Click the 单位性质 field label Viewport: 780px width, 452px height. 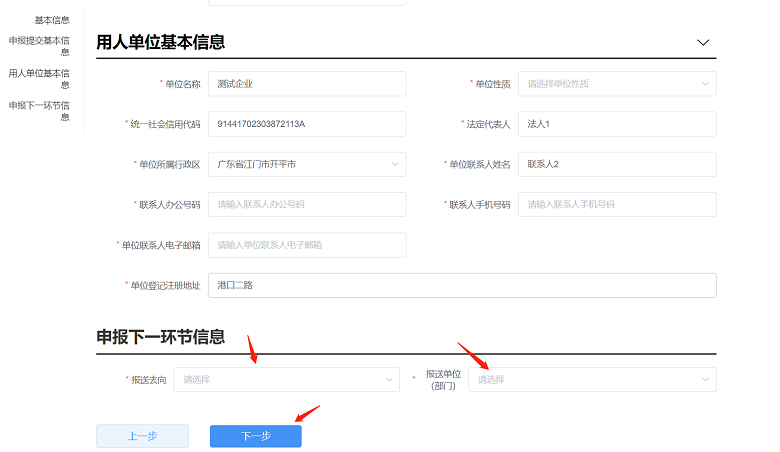[x=492, y=84]
